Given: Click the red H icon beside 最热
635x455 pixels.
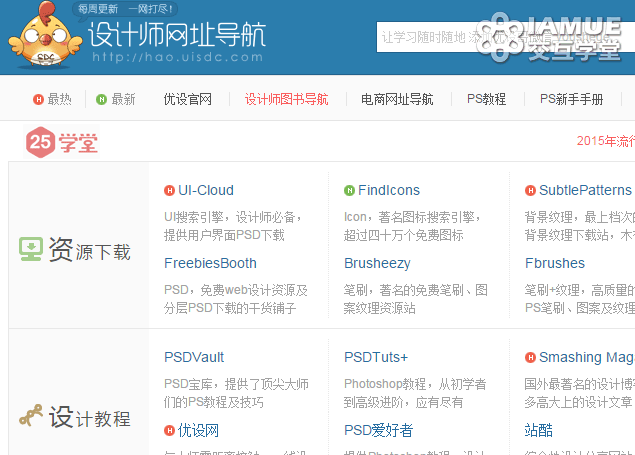Looking at the screenshot, I should click(x=38, y=100).
